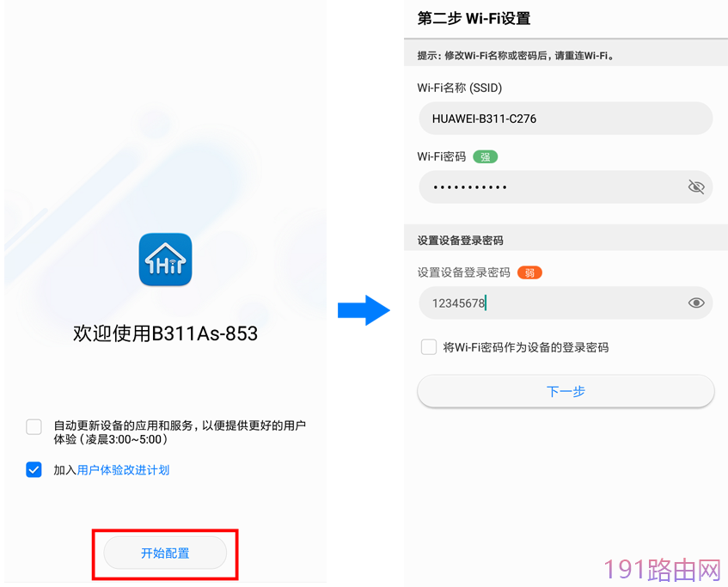The width and height of the screenshot is (728, 587).
Task: Click the Wi-Fi SSID field HUAWEI-B311-C276
Action: pos(566,119)
